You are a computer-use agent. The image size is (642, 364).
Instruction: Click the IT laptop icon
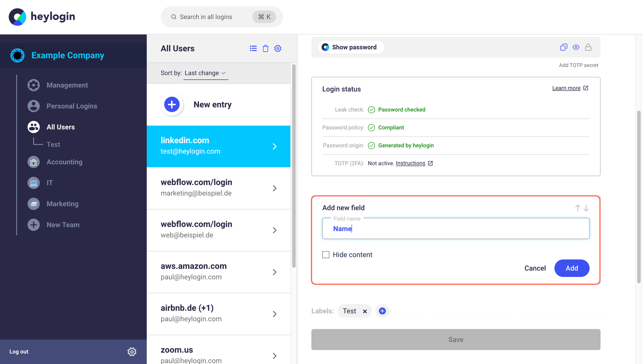tap(34, 183)
